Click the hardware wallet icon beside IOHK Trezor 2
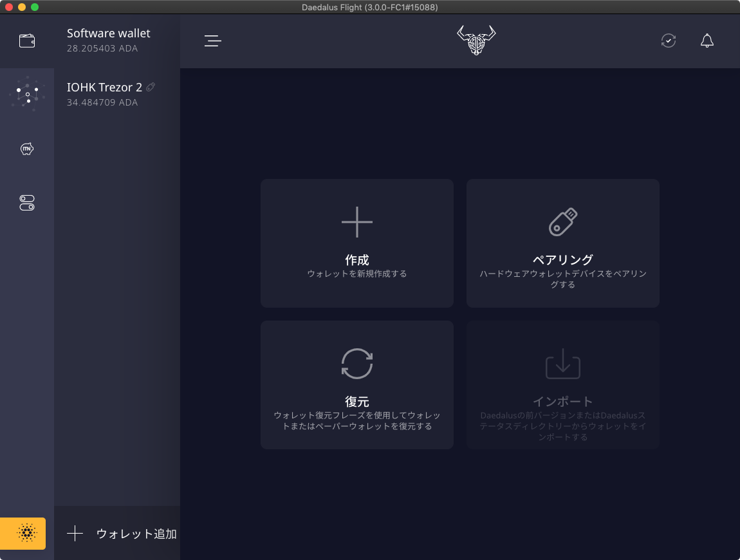Viewport: 740px width, 560px height. point(151,87)
